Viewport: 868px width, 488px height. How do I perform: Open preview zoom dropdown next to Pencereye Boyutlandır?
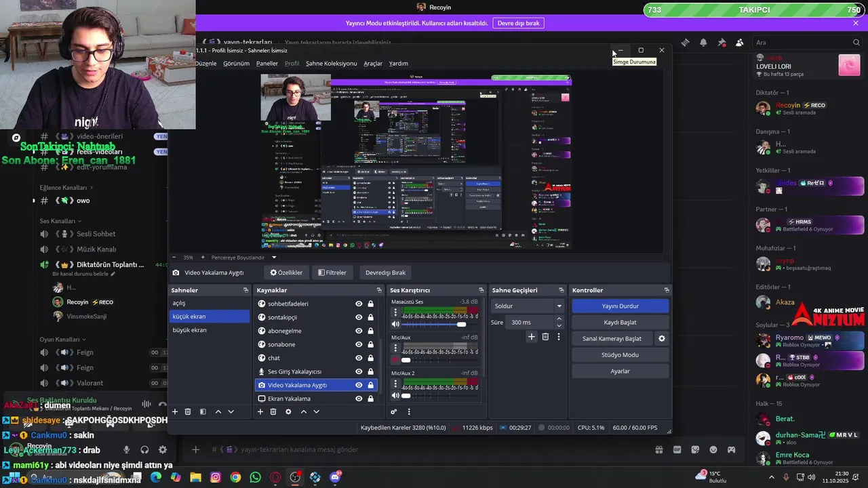274,258
